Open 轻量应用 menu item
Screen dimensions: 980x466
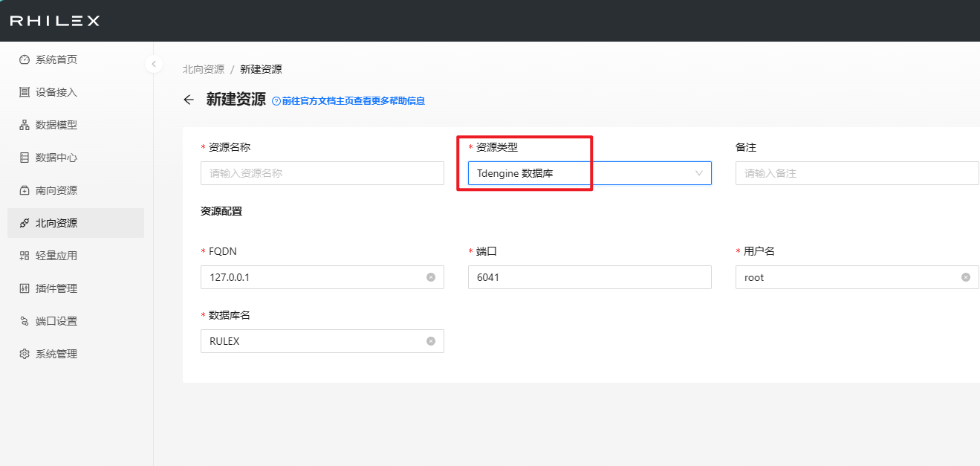point(76,256)
